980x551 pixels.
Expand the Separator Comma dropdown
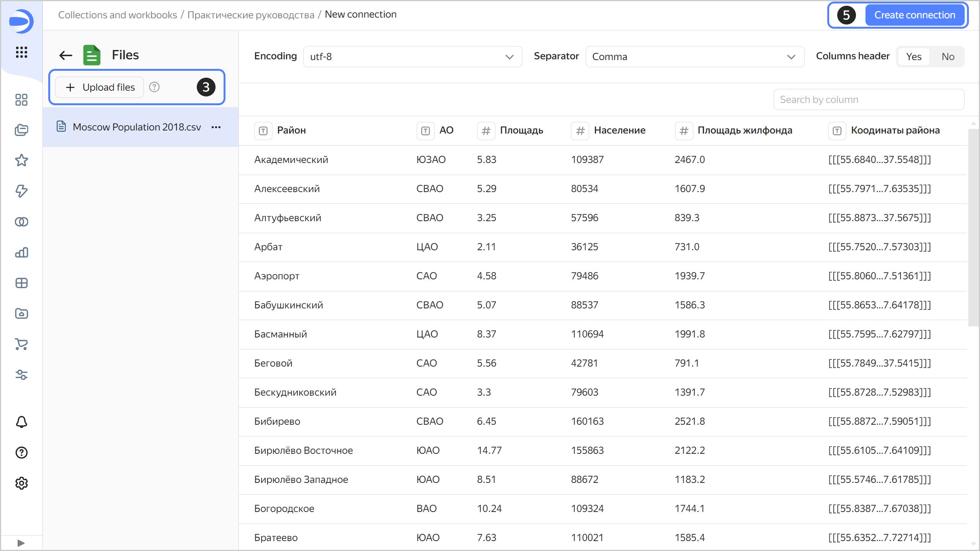pos(694,57)
